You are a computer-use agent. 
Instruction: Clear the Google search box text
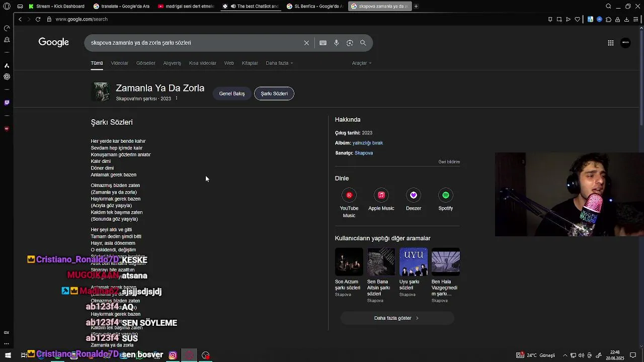(306, 43)
